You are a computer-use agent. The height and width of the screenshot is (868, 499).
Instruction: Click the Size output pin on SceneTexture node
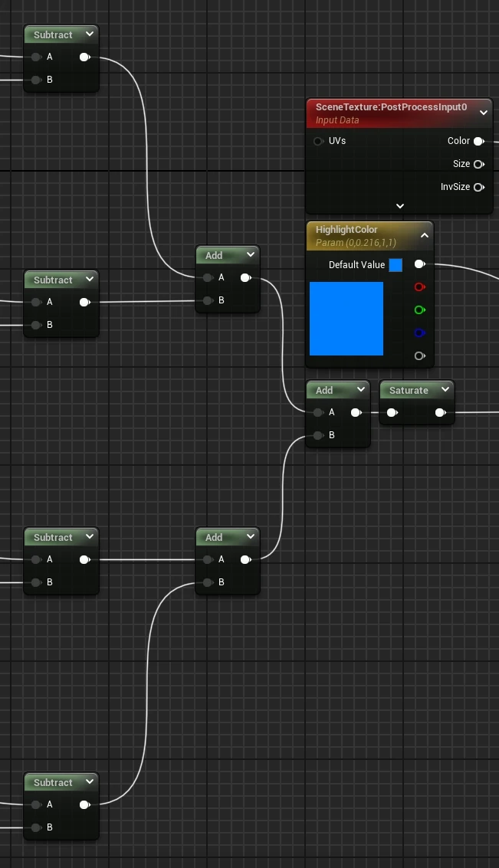[478, 164]
